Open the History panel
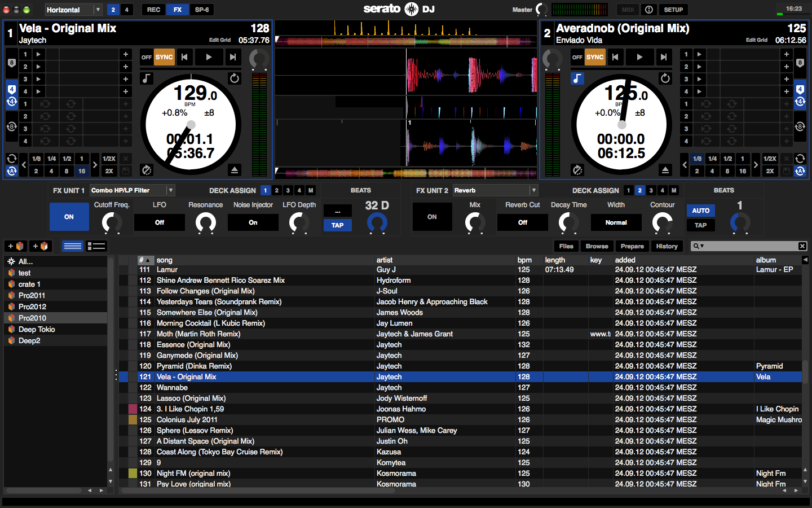812x508 pixels. coord(667,246)
